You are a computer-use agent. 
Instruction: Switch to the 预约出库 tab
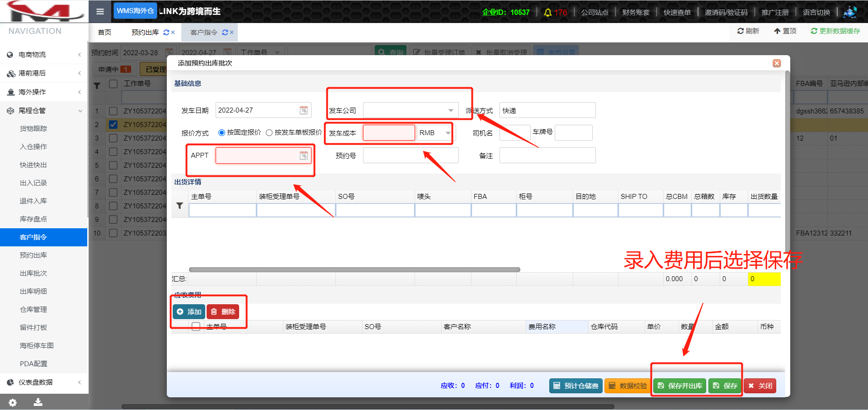pyautogui.click(x=145, y=33)
